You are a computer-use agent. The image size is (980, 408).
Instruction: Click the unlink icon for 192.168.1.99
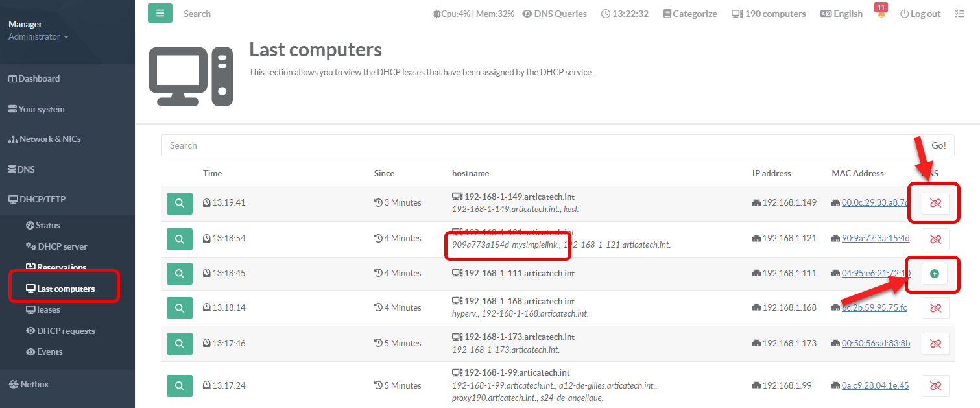coord(935,386)
